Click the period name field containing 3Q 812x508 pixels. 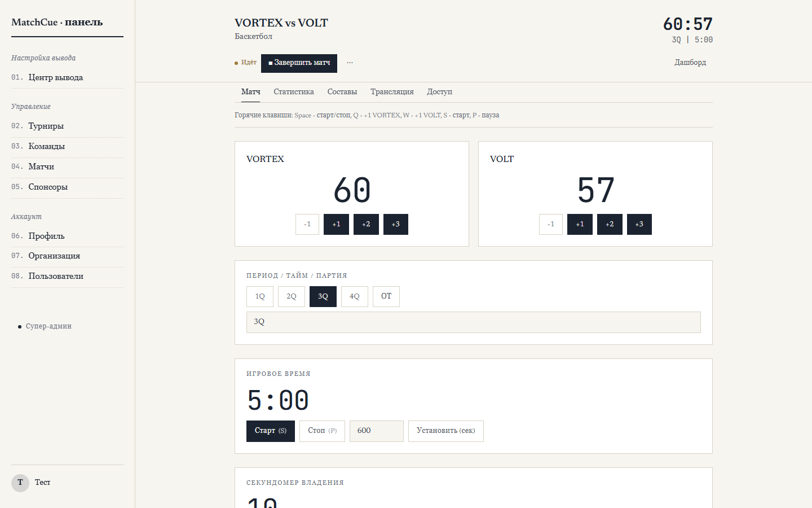tap(474, 322)
